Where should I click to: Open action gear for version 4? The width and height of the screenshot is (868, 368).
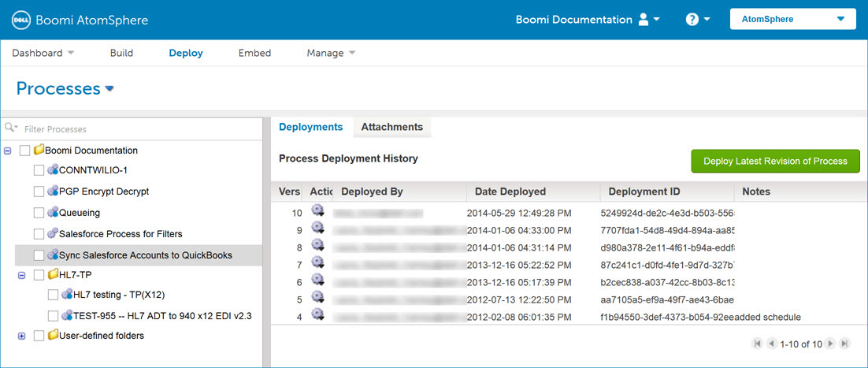click(x=317, y=314)
